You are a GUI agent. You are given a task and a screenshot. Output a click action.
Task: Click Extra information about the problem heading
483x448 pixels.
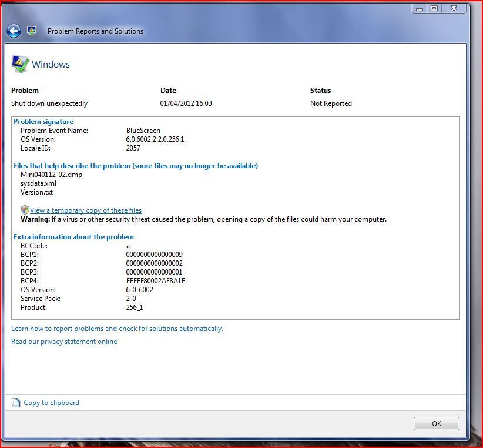click(73, 237)
